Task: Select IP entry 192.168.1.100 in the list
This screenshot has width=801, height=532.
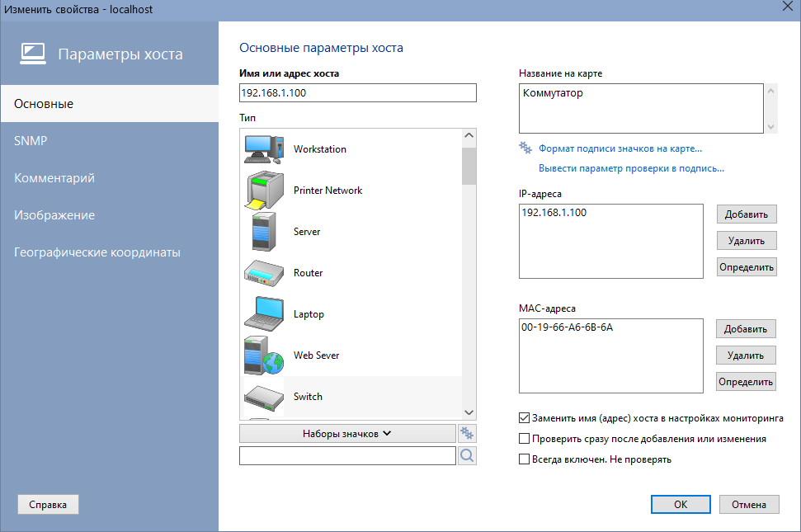Action: click(x=554, y=213)
